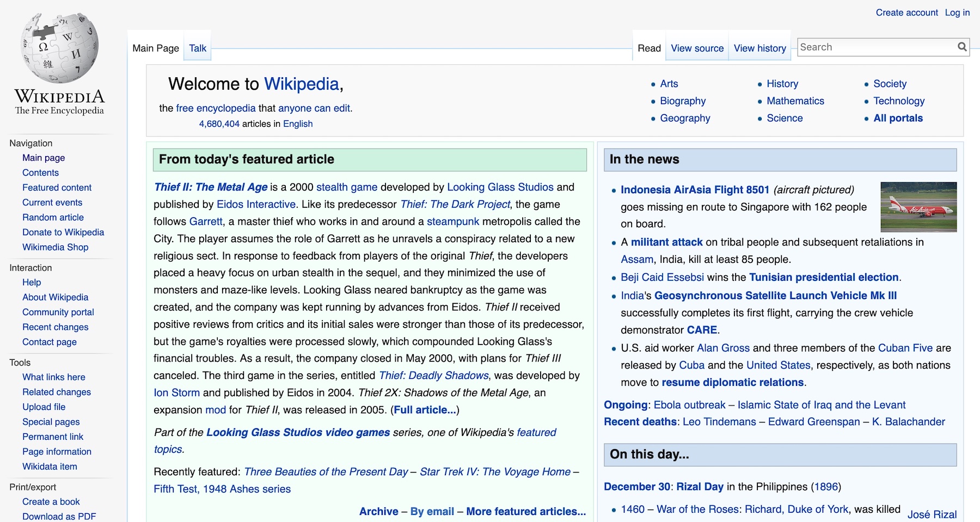Open the featured articles Archive link
This screenshot has height=522, width=980.
(378, 512)
